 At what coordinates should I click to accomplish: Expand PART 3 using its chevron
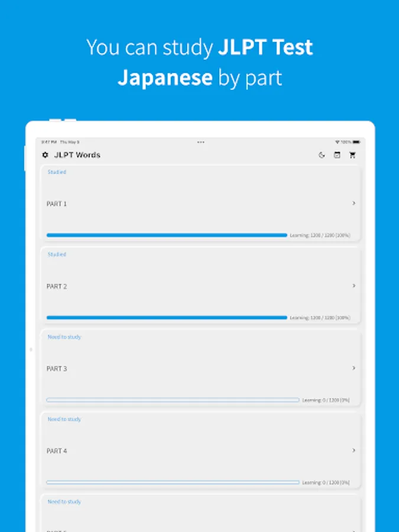click(353, 368)
